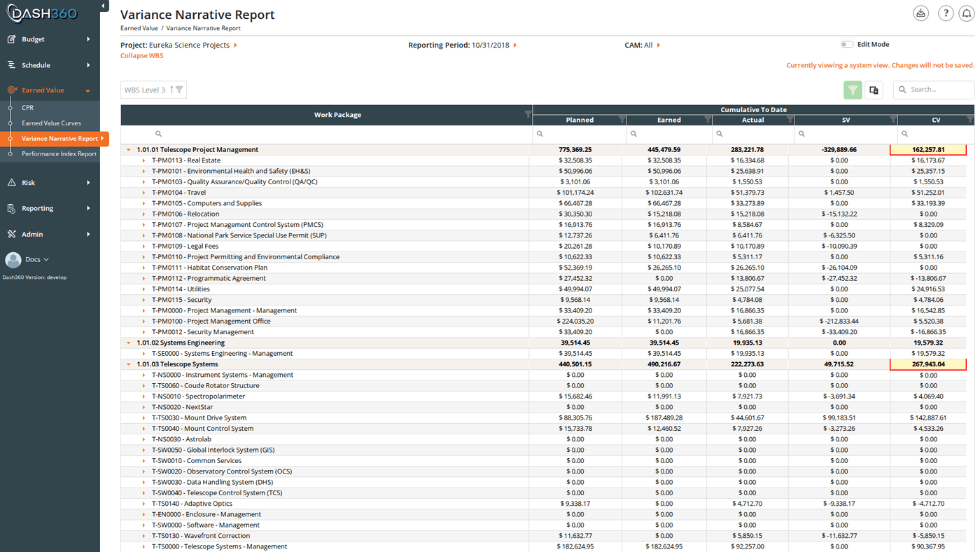
Task: Click the Risk warning triangle icon
Action: pos(11,183)
